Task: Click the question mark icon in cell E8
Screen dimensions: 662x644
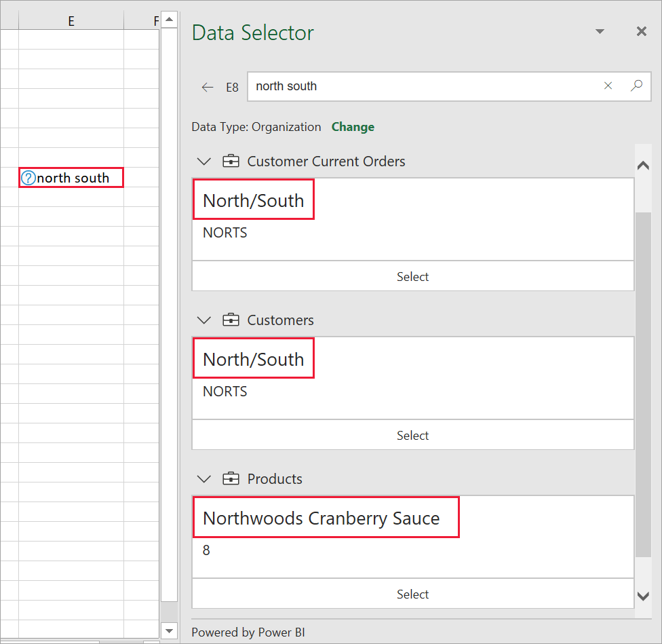Action: point(28,178)
